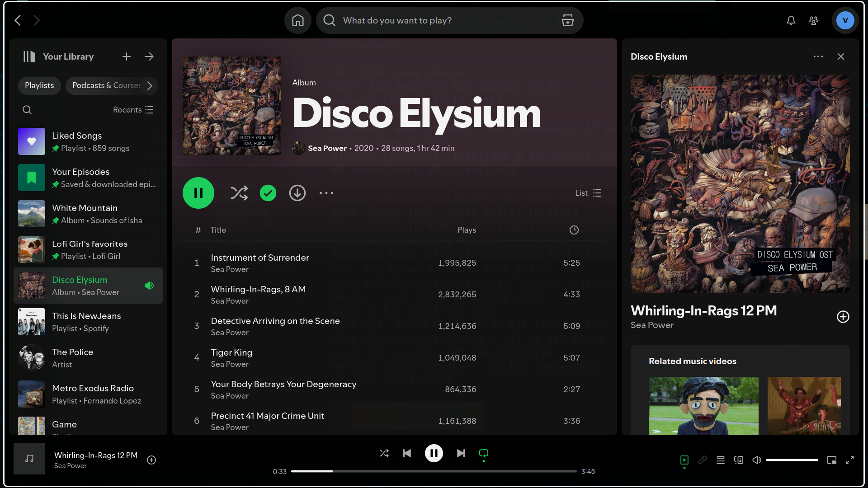Click the Browse icon in search bar

pyautogui.click(x=567, y=20)
